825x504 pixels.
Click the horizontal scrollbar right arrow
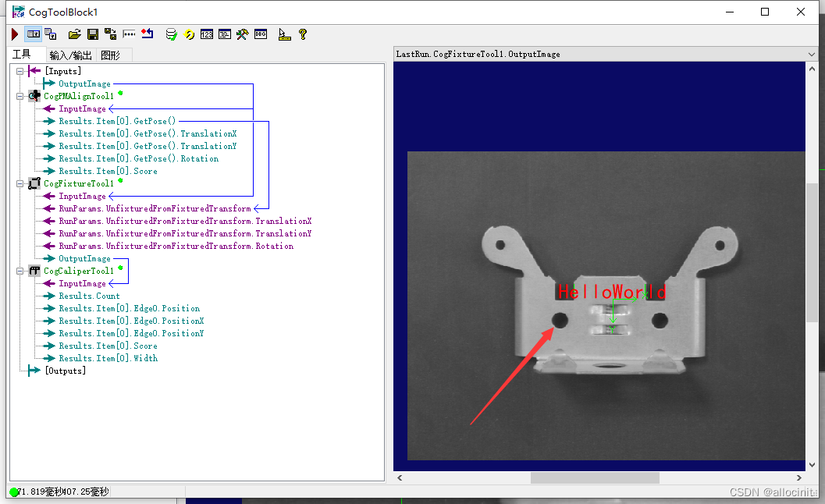(798, 477)
